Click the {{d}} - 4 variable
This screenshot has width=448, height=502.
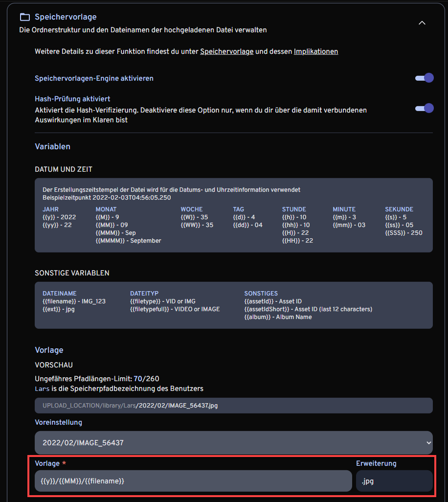point(244,217)
